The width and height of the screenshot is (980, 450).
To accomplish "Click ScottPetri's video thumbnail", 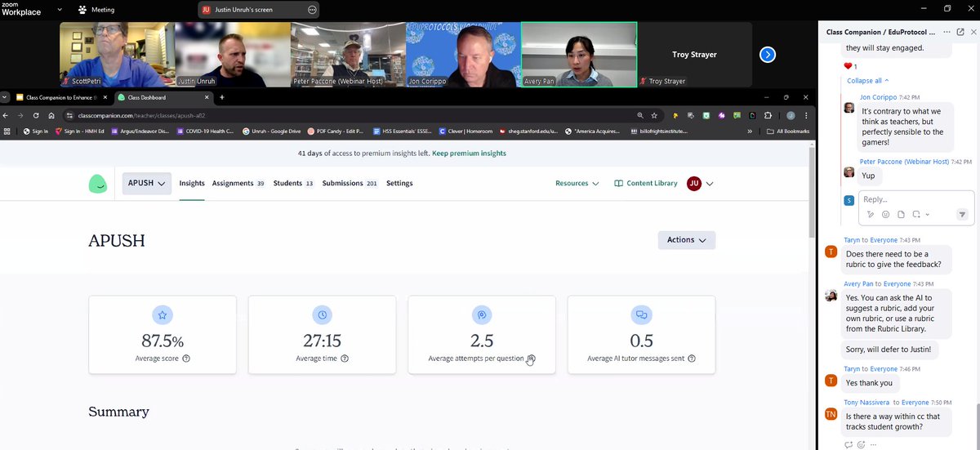I will [x=118, y=55].
